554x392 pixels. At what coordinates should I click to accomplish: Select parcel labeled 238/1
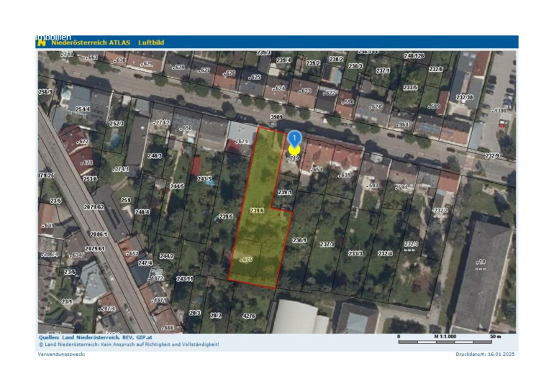pos(300,240)
